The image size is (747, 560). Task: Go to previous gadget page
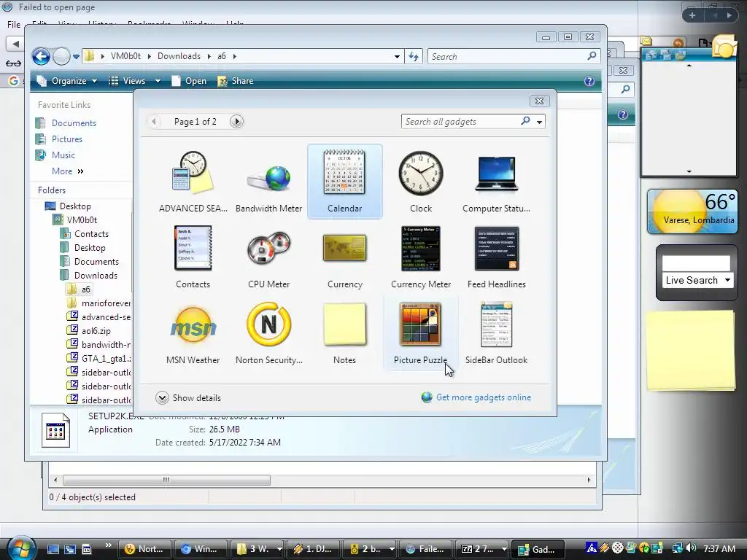(x=153, y=122)
